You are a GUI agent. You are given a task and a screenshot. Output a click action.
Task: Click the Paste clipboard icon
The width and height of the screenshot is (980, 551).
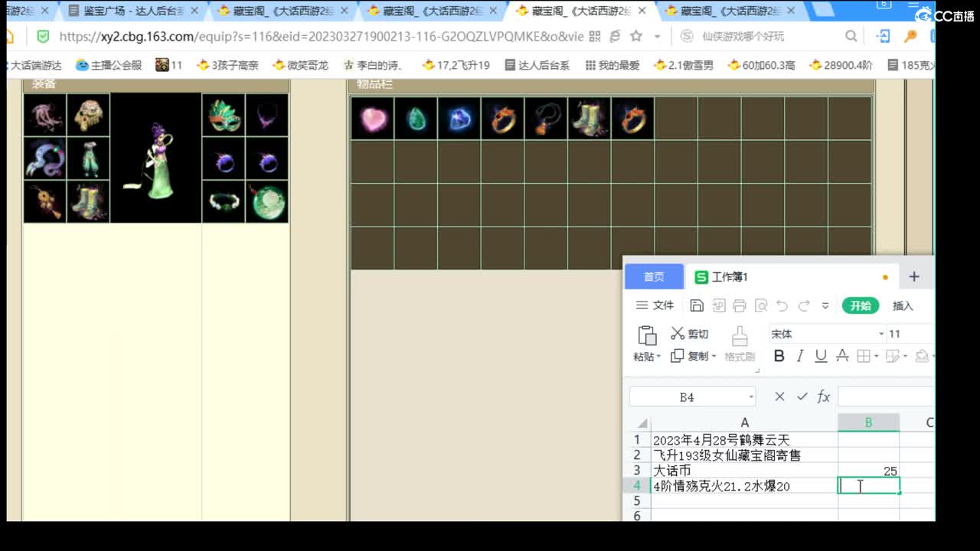pos(647,335)
